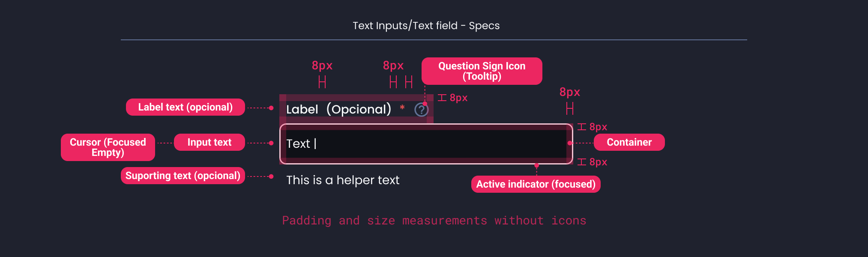Click the 'Input text' callout badge
Screen dimensions: 868x257
209,142
